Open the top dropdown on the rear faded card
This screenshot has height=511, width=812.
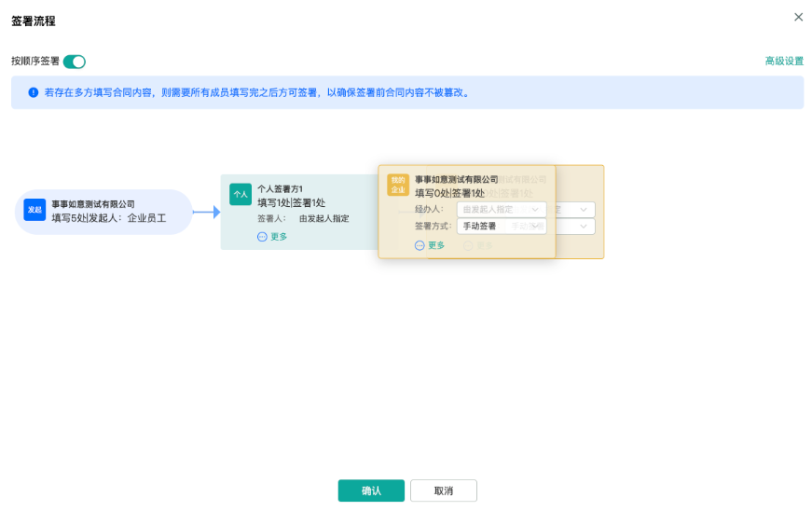coord(576,210)
